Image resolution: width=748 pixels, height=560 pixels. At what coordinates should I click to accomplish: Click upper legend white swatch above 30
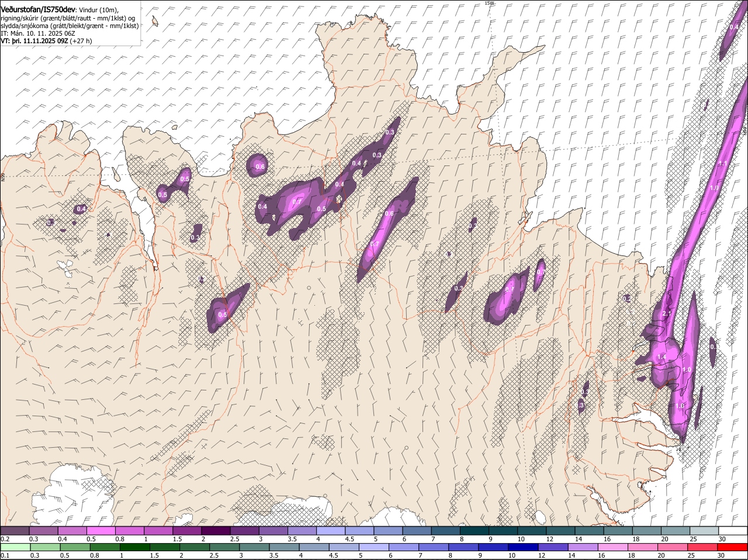tap(733, 530)
